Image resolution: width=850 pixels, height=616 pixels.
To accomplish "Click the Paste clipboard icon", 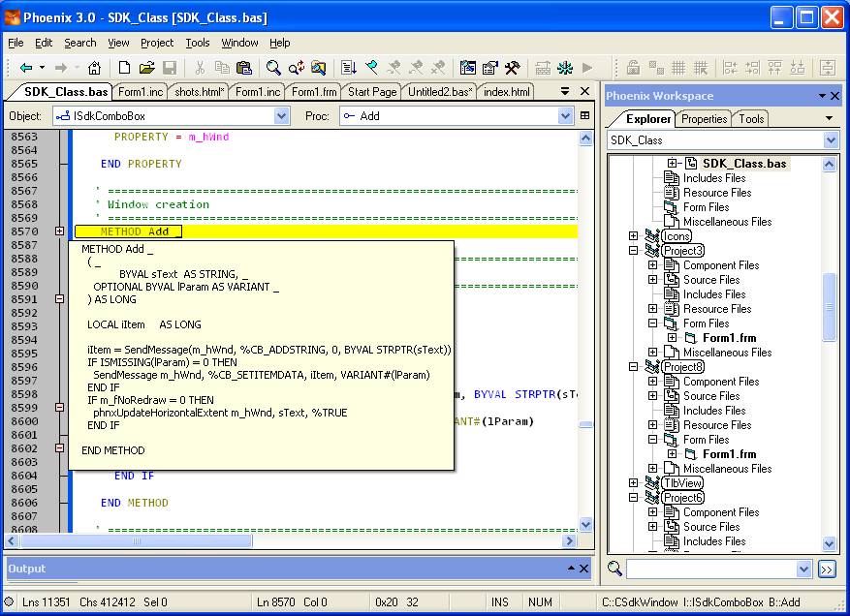I will pyautogui.click(x=244, y=68).
